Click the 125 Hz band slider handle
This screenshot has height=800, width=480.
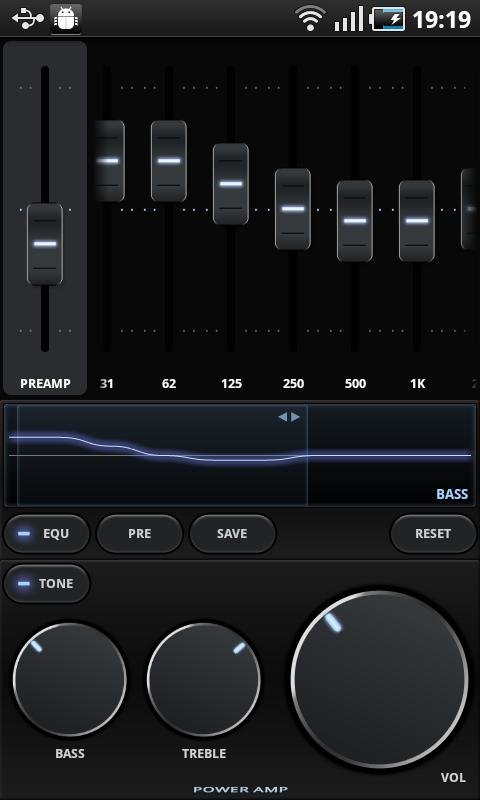(x=231, y=184)
